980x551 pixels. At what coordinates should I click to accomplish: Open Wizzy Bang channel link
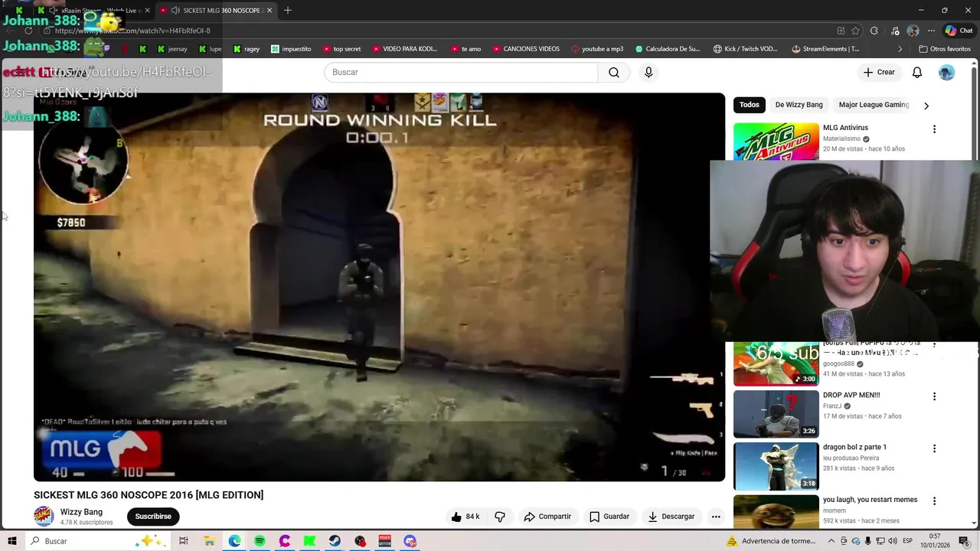(x=81, y=512)
